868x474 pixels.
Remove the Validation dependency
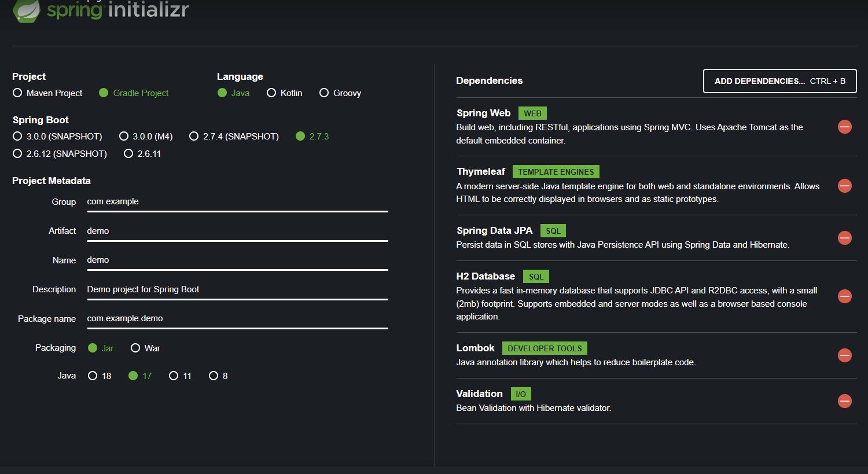pos(845,401)
